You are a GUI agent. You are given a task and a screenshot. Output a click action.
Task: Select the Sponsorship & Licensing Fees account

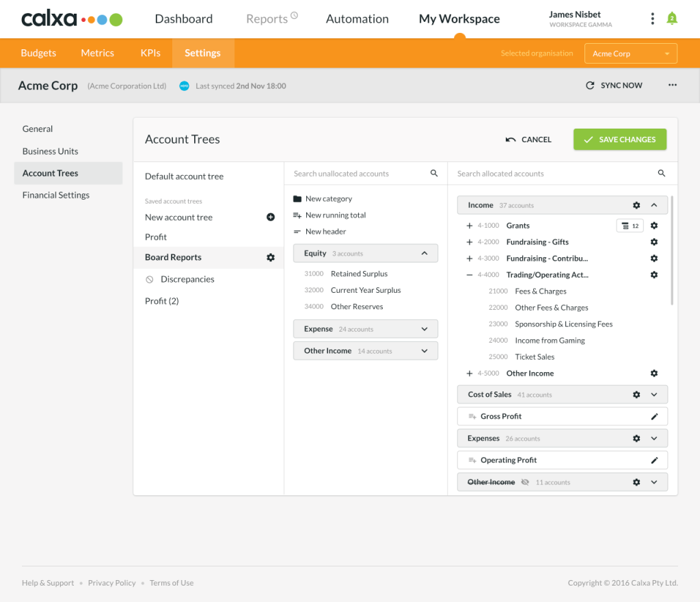pyautogui.click(x=563, y=324)
